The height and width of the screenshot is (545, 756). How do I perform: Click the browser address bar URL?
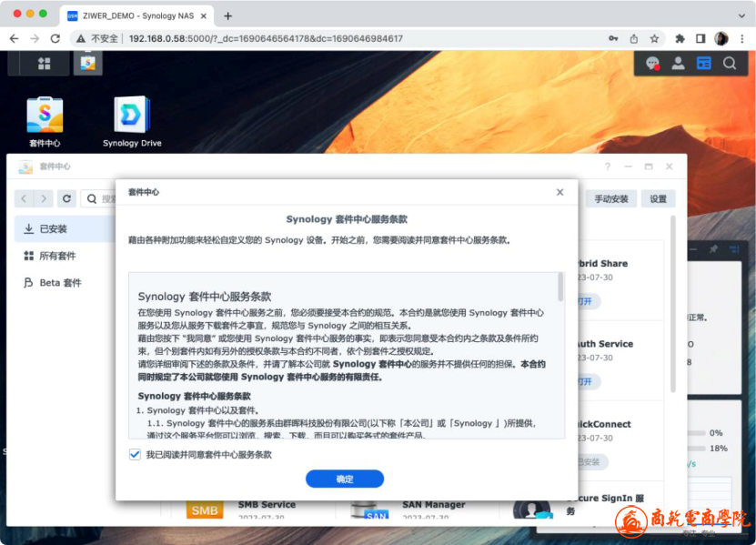click(266, 38)
